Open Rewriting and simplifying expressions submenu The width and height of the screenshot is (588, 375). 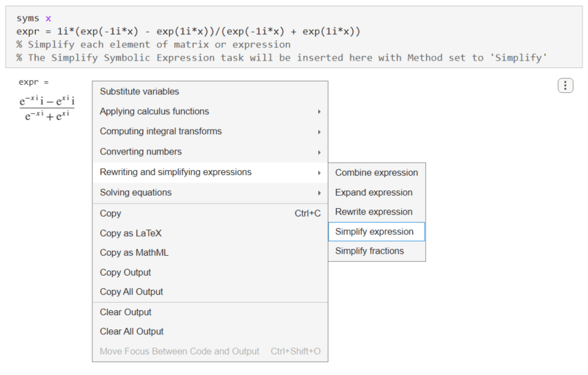coord(175,172)
